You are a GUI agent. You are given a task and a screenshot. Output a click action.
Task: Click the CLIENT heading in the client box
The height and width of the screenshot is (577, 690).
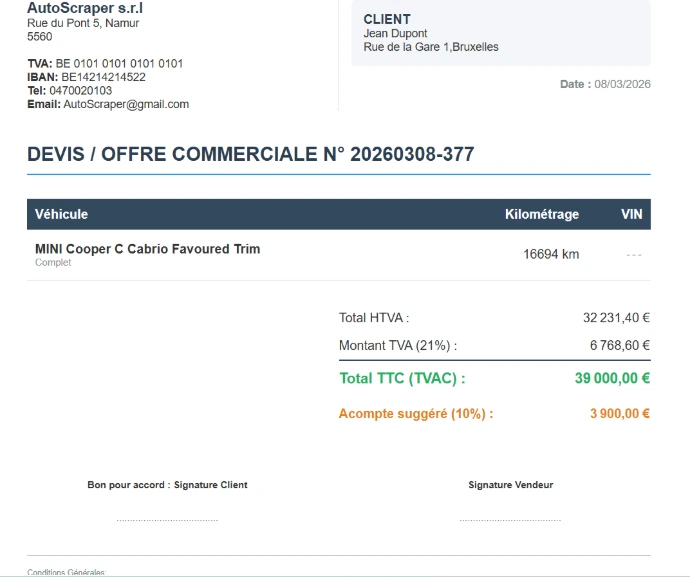(x=387, y=19)
